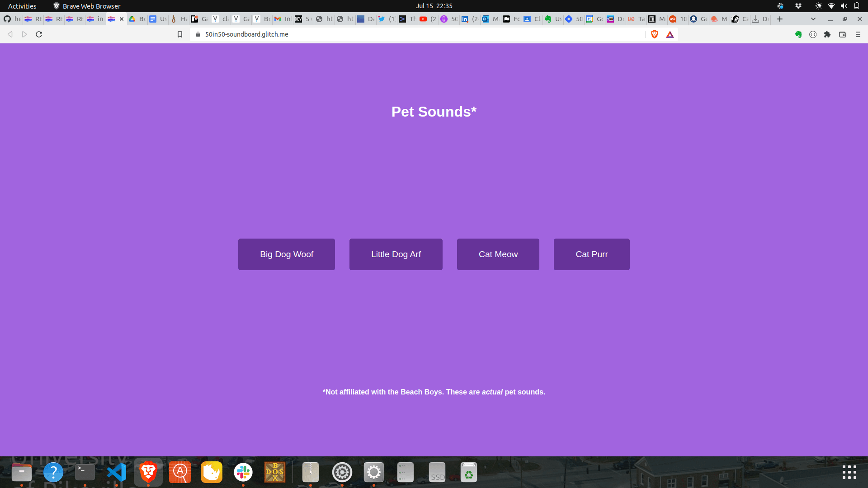Open Brave Rewards triangle icon

tap(670, 34)
